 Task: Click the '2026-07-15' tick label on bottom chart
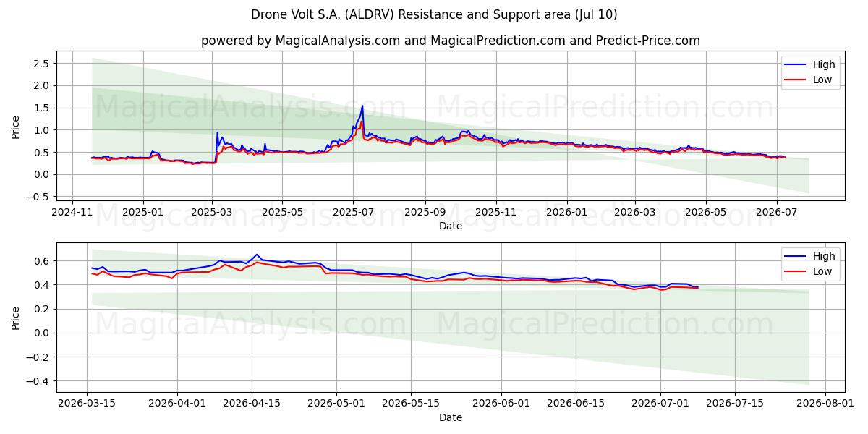pyautogui.click(x=735, y=404)
